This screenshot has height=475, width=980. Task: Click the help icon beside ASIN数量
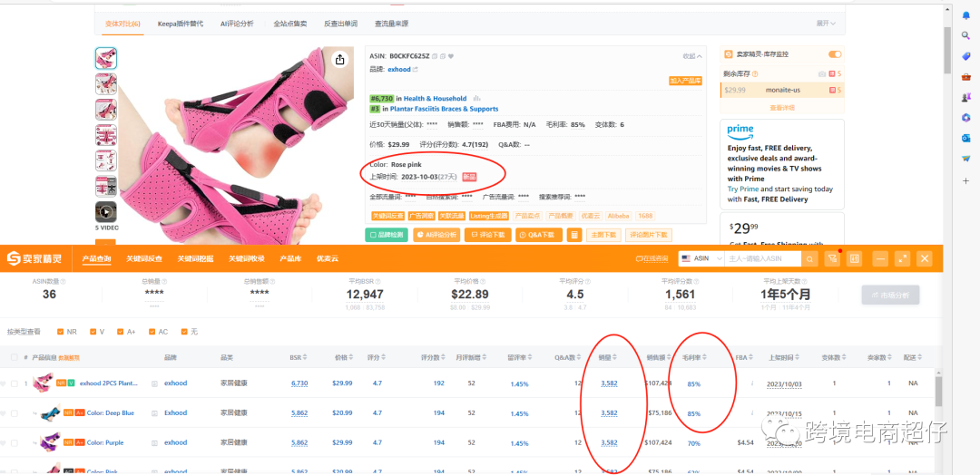[x=63, y=282]
